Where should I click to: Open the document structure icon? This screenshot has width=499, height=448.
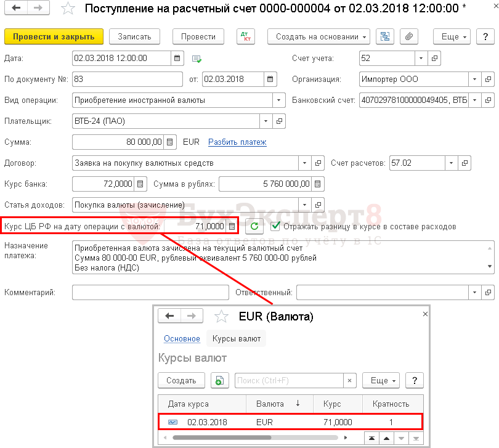pyautogui.click(x=385, y=36)
